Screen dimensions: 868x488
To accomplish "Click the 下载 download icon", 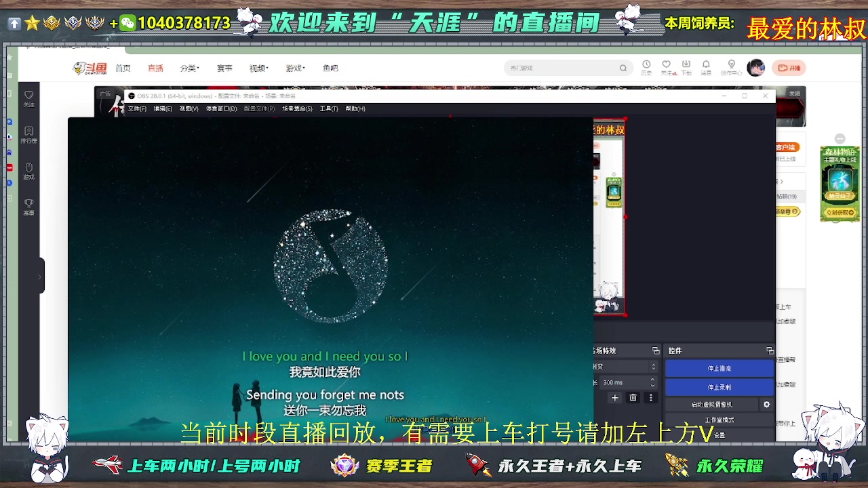I will [686, 67].
